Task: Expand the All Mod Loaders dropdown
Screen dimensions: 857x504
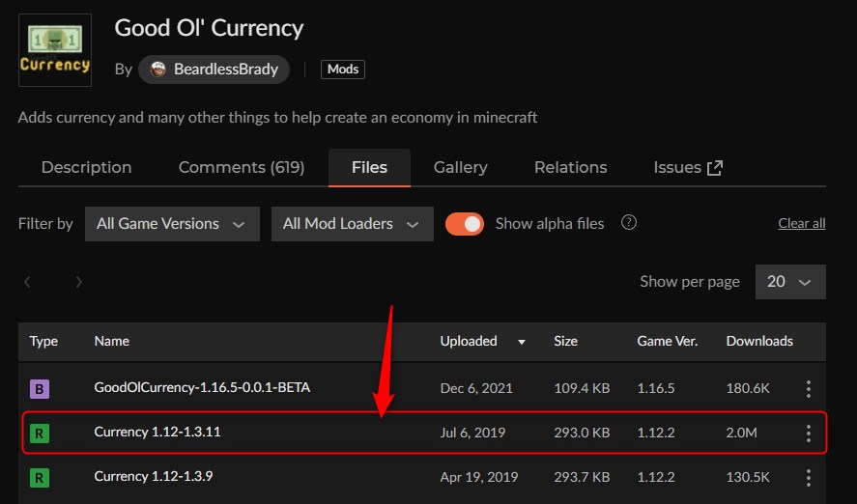Action: pyautogui.click(x=353, y=224)
